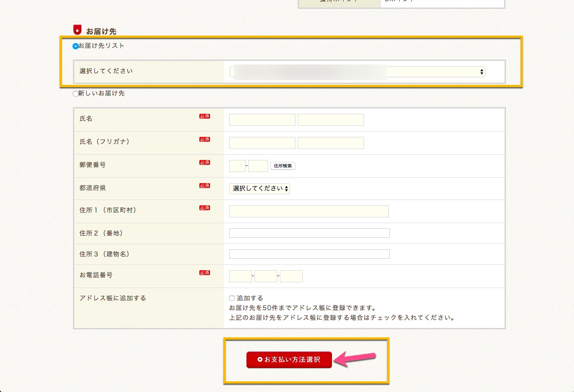Click the second 郵便番号 postal code box
The width and height of the screenshot is (574, 392).
[x=258, y=166]
